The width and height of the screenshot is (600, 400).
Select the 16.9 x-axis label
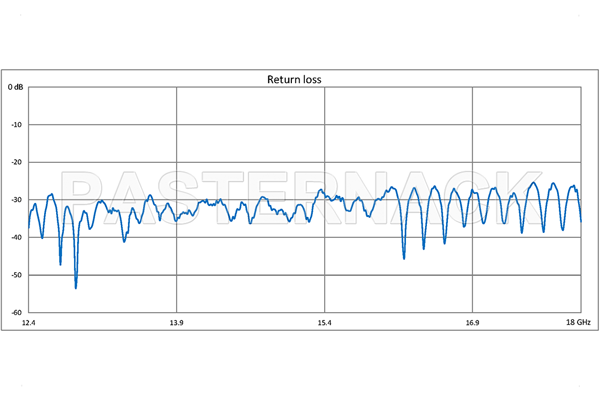click(472, 323)
